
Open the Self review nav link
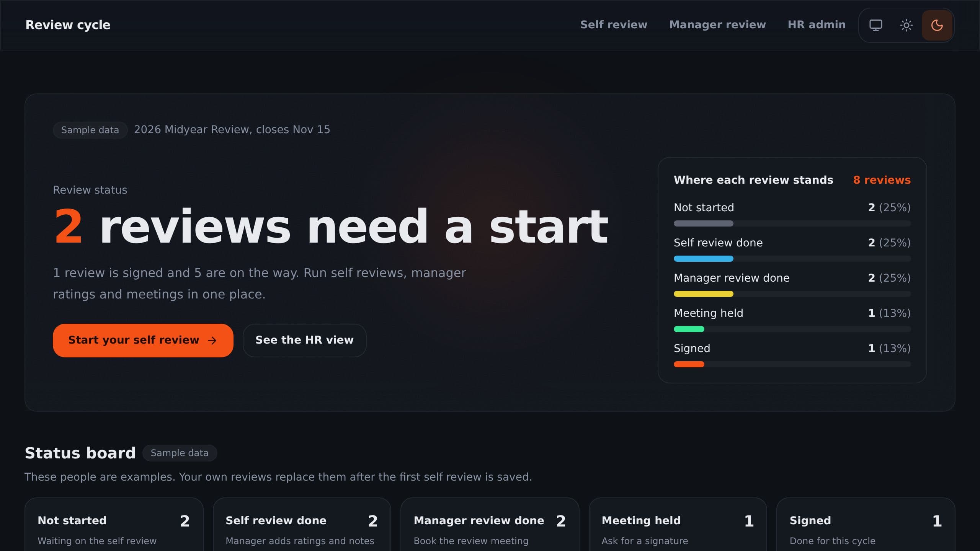[614, 25]
